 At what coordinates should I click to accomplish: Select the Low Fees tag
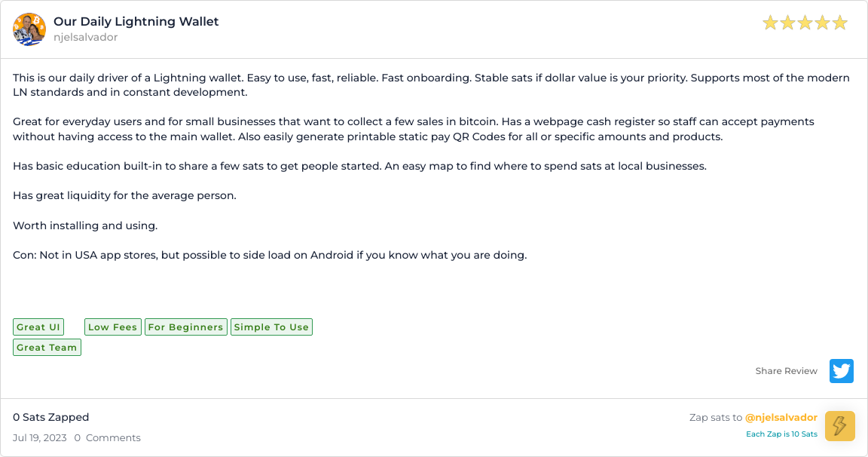pos(112,327)
